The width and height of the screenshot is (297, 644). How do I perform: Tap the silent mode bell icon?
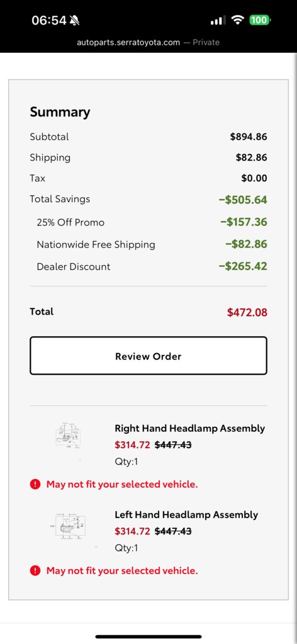pos(75,20)
